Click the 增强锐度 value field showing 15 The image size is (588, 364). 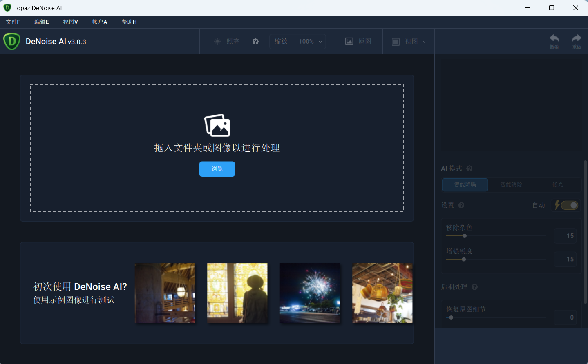566,259
